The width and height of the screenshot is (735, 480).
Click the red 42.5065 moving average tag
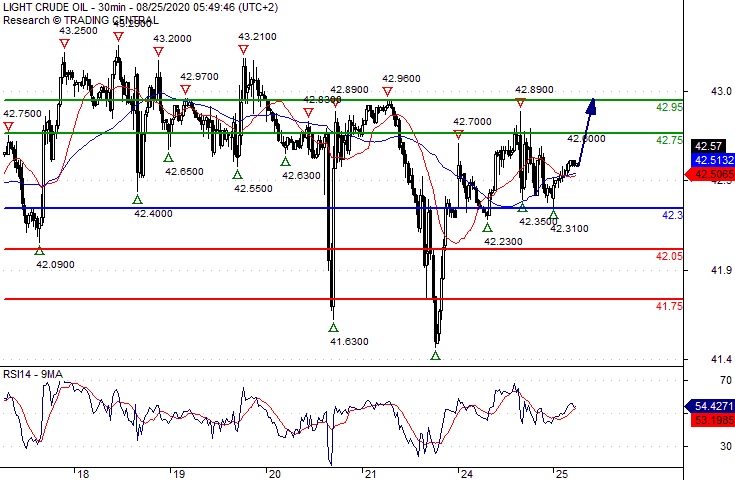pyautogui.click(x=710, y=174)
